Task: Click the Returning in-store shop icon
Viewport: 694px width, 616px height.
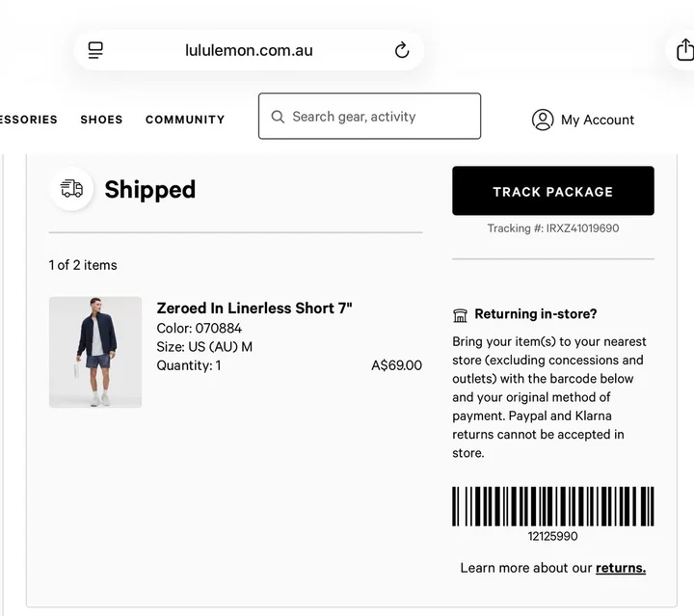Action: pyautogui.click(x=461, y=315)
